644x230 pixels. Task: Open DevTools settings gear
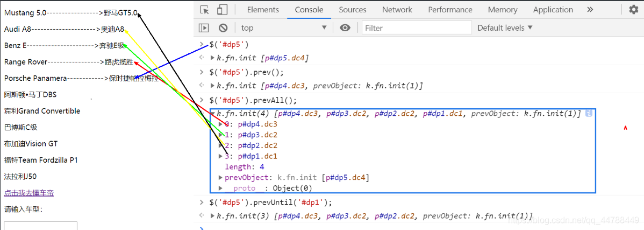click(634, 10)
